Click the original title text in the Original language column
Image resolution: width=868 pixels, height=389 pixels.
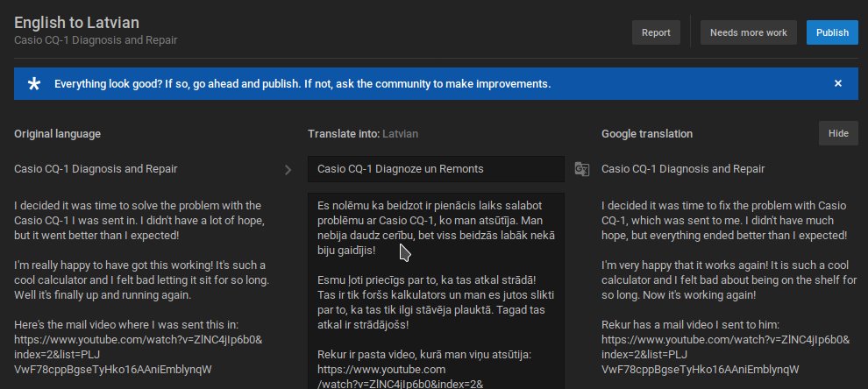[x=96, y=169]
